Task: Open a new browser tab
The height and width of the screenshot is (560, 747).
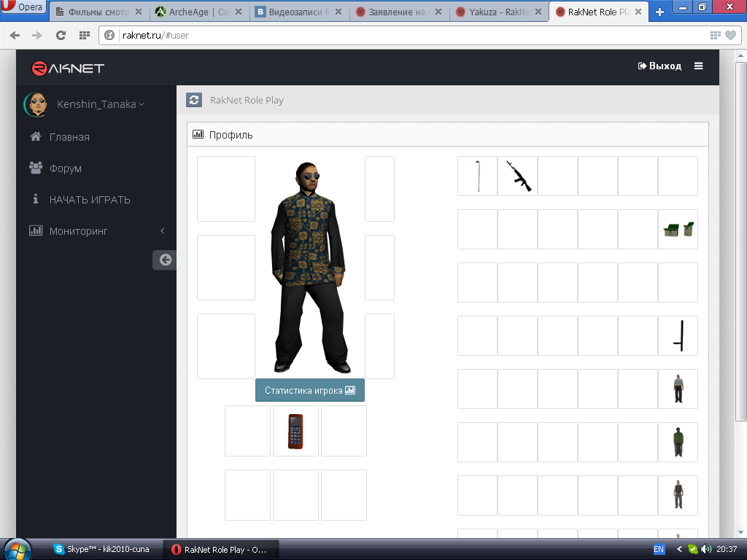Action: point(659,12)
